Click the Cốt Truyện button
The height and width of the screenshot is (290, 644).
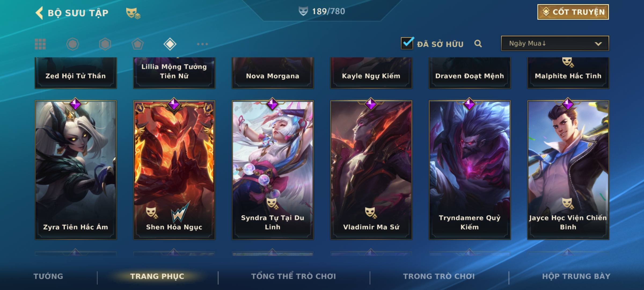click(x=573, y=12)
